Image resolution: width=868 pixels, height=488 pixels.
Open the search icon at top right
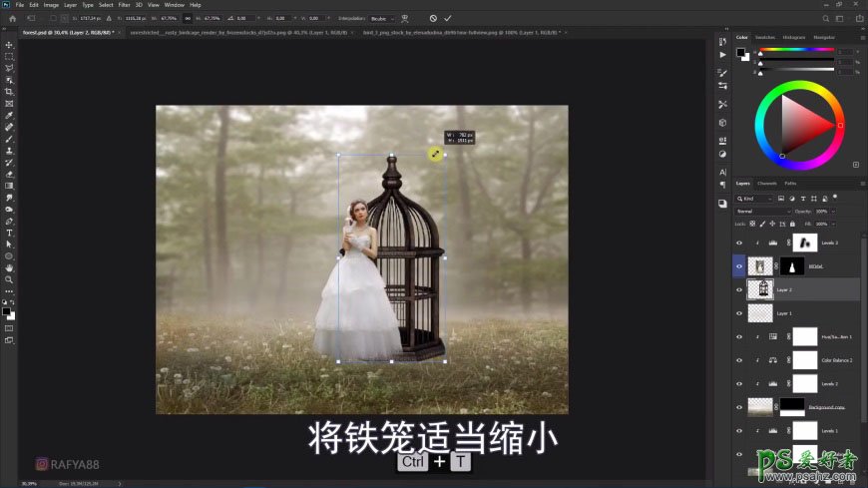tap(825, 18)
